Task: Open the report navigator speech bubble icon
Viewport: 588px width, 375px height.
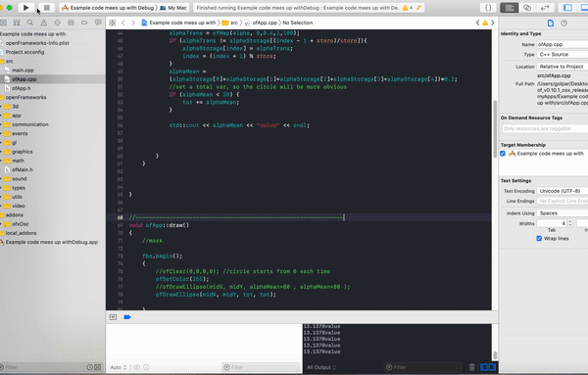Action: [98, 23]
